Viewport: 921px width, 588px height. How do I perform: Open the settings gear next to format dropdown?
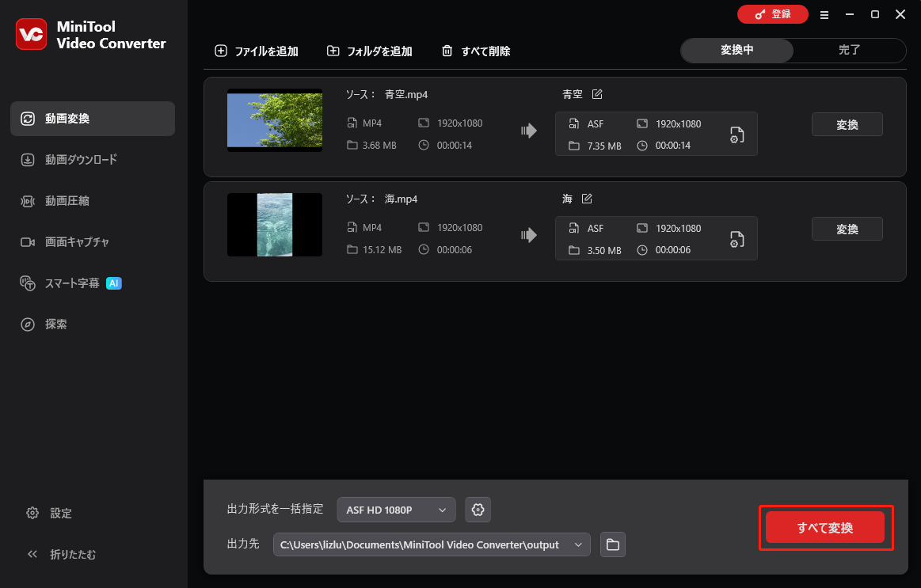[x=478, y=510]
